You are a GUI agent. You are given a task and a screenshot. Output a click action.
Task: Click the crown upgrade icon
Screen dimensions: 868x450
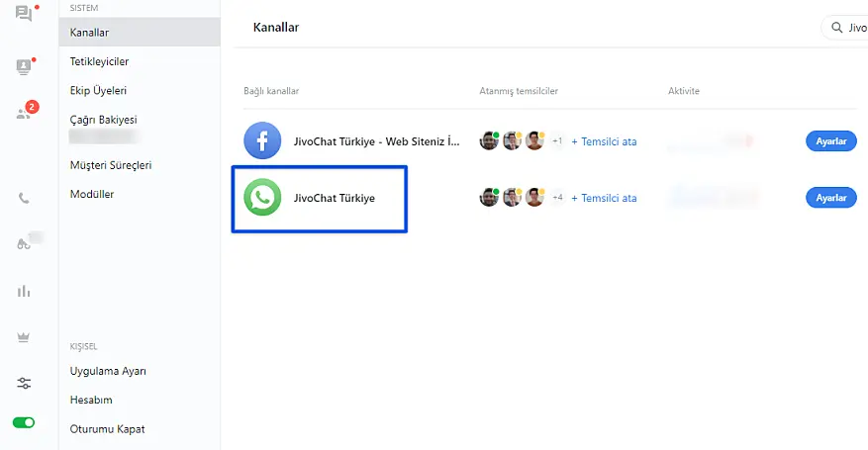pos(24,337)
